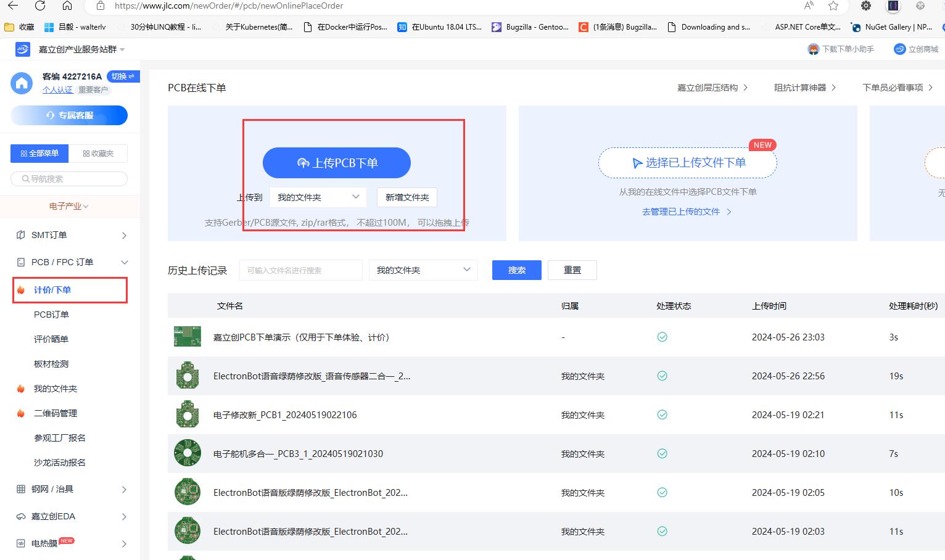
Task: Open the 去管理已上传的文件 link
Action: coord(687,212)
